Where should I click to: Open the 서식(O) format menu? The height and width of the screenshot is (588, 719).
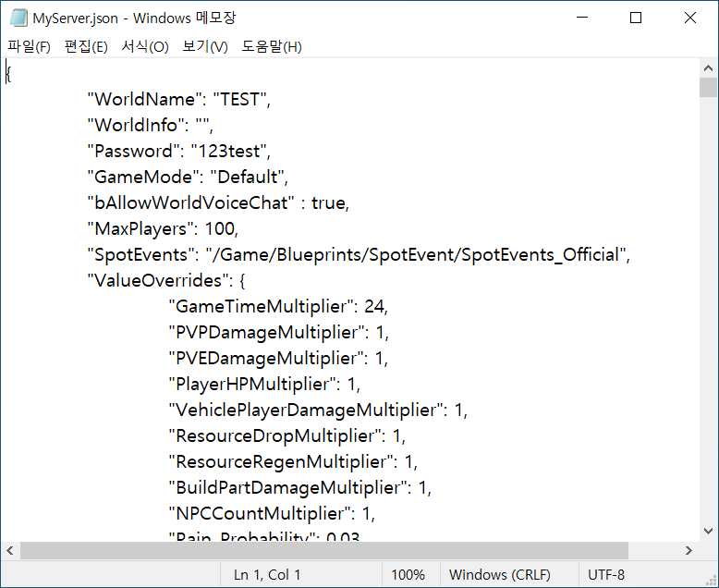145,46
